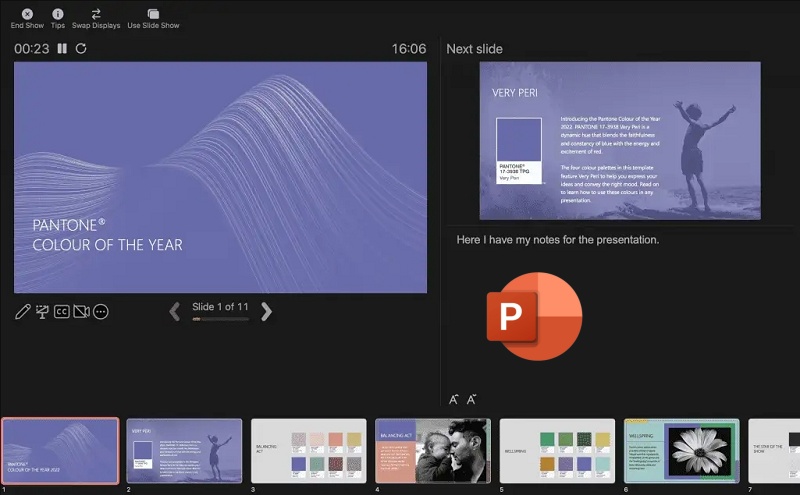Image resolution: width=800 pixels, height=495 pixels.
Task: Click the slide progress bar
Action: point(220,319)
